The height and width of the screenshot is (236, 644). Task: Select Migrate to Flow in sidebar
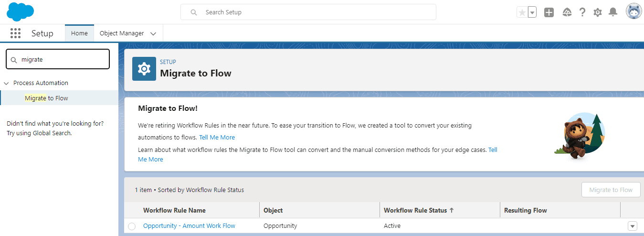tap(46, 98)
